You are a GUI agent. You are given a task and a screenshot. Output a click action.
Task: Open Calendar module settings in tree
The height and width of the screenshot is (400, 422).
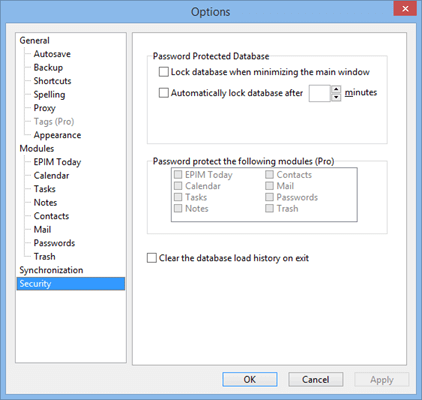(x=51, y=175)
